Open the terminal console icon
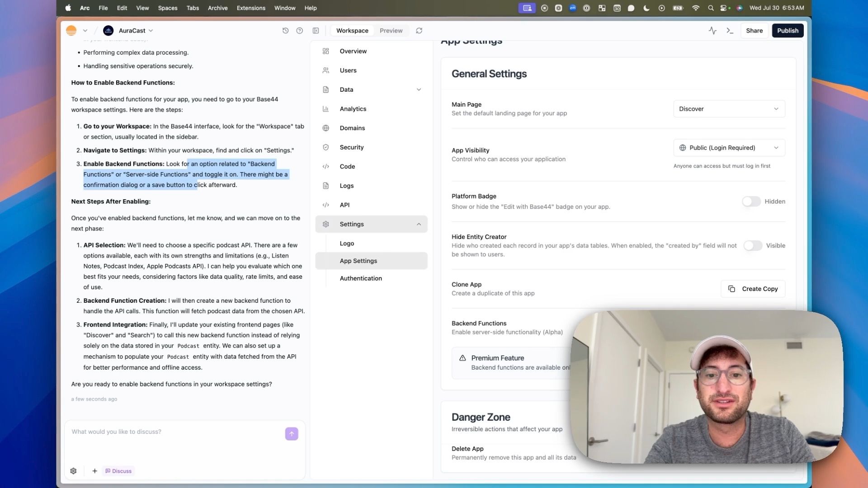This screenshot has height=488, width=868. pyautogui.click(x=730, y=30)
